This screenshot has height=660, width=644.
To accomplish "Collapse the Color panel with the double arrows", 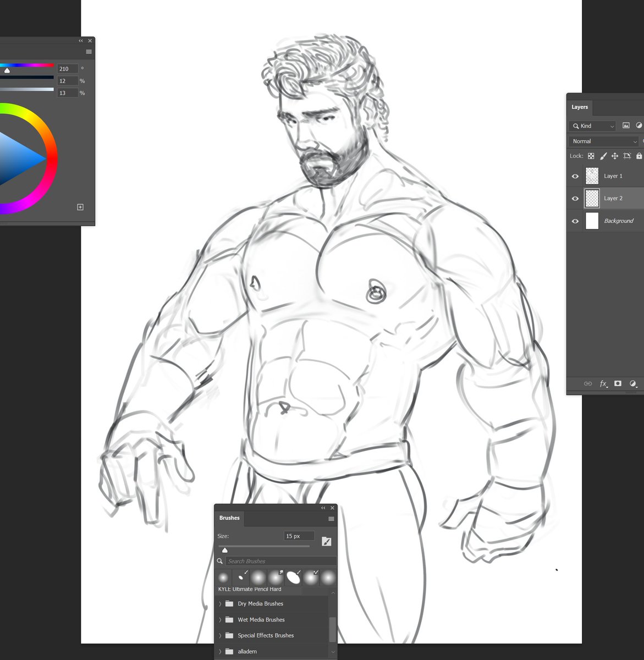I will click(x=81, y=41).
